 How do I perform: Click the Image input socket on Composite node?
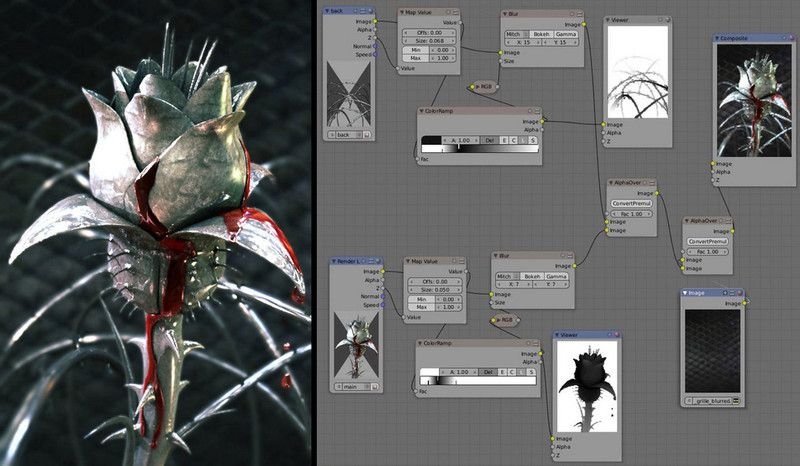pos(714,163)
